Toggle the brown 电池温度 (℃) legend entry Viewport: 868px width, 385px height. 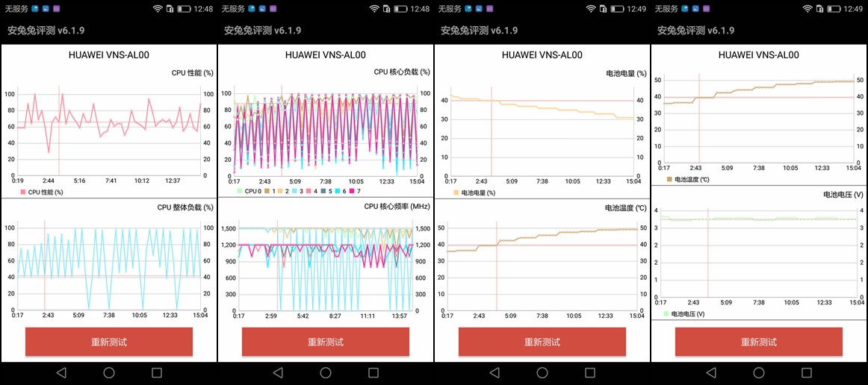point(687,180)
